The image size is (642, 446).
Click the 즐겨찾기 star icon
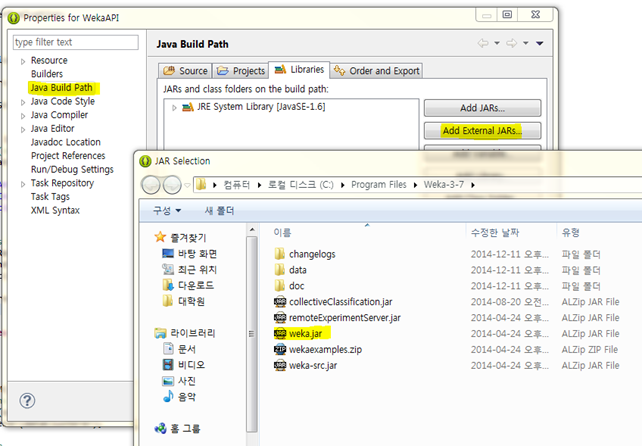tap(160, 237)
